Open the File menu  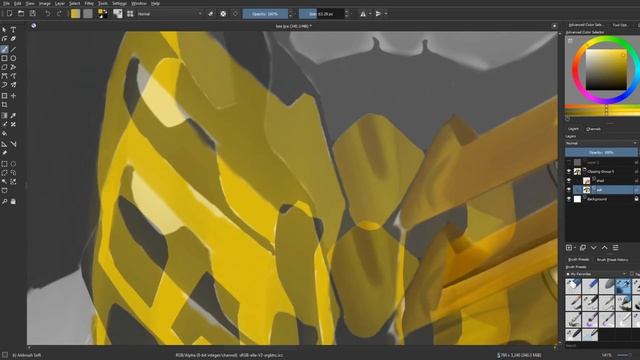tap(7, 3)
